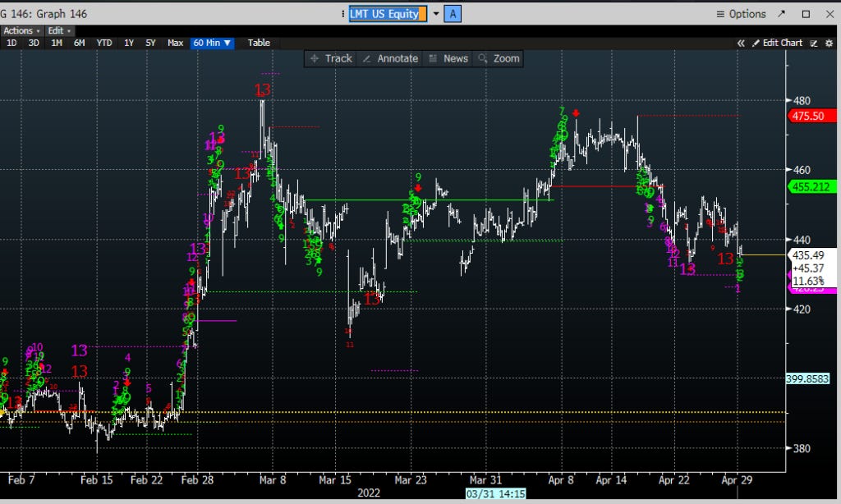Viewport: 841px width, 504px height.
Task: Open the Annotate tool
Action: (x=390, y=58)
